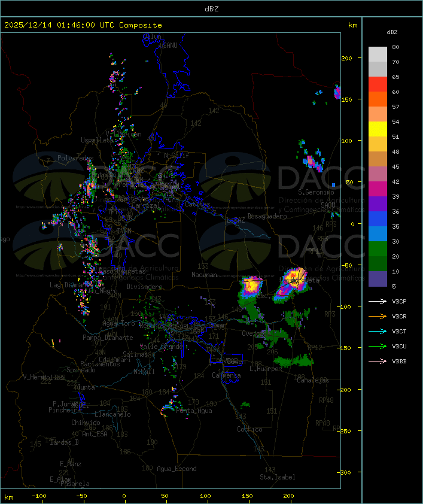Select the purple 36-39 dBZ swatch
423x504 pixels.
point(378,204)
